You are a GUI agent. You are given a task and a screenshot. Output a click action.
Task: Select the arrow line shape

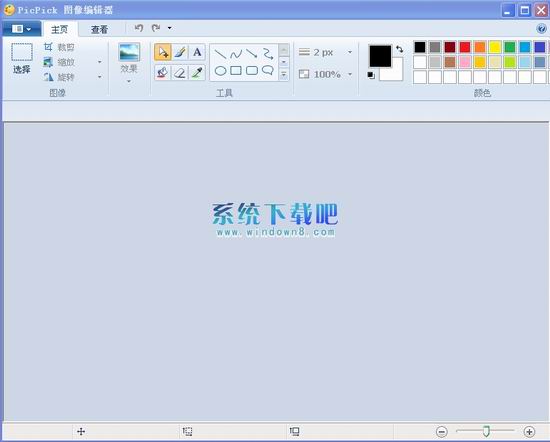click(x=252, y=54)
